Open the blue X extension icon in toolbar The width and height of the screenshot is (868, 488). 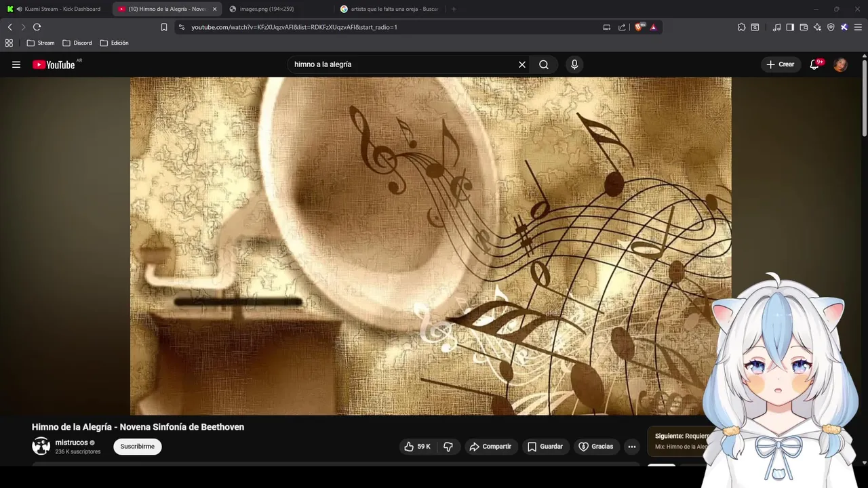click(x=844, y=27)
